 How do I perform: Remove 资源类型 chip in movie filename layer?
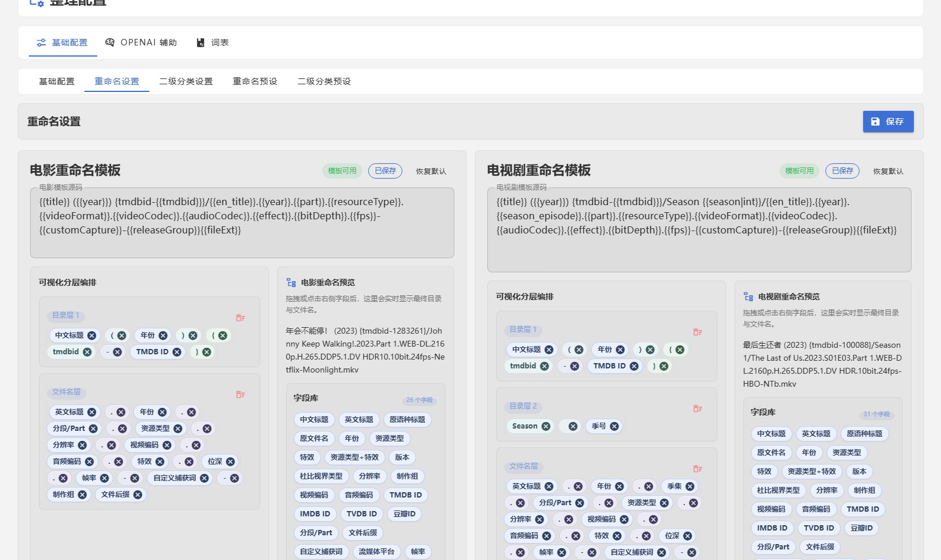tap(178, 429)
